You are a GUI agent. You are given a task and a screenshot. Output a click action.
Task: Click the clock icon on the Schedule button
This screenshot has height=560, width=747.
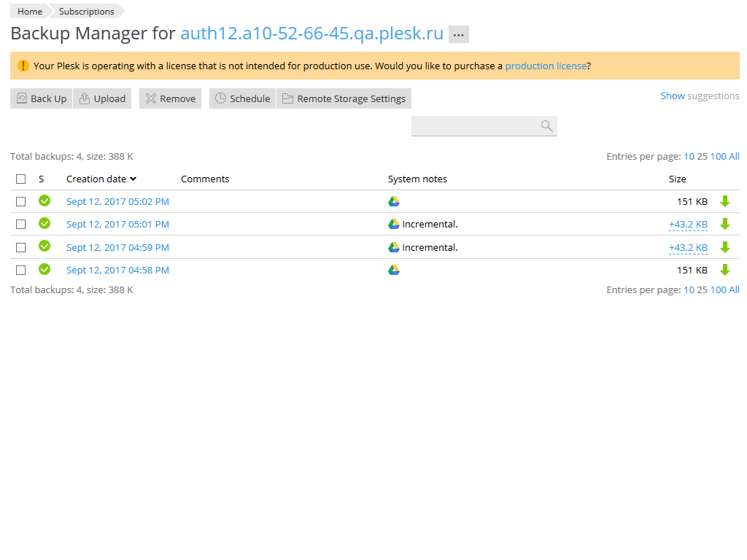click(220, 98)
